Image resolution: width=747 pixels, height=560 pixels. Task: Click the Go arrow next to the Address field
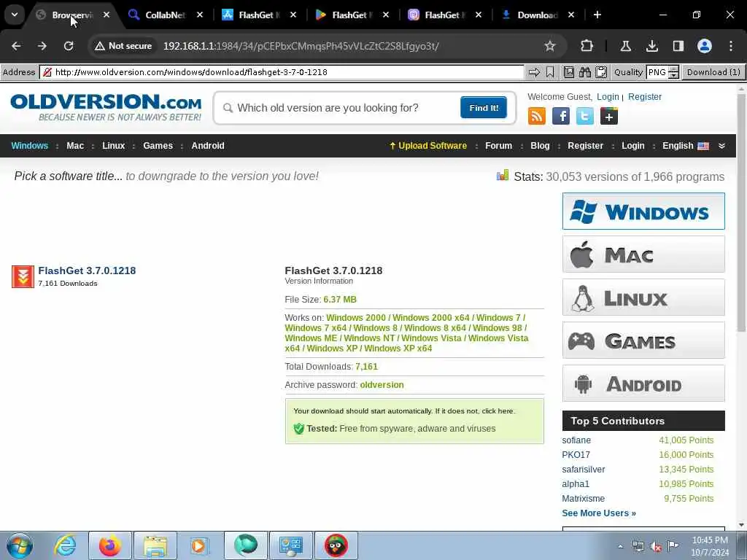[x=535, y=72]
